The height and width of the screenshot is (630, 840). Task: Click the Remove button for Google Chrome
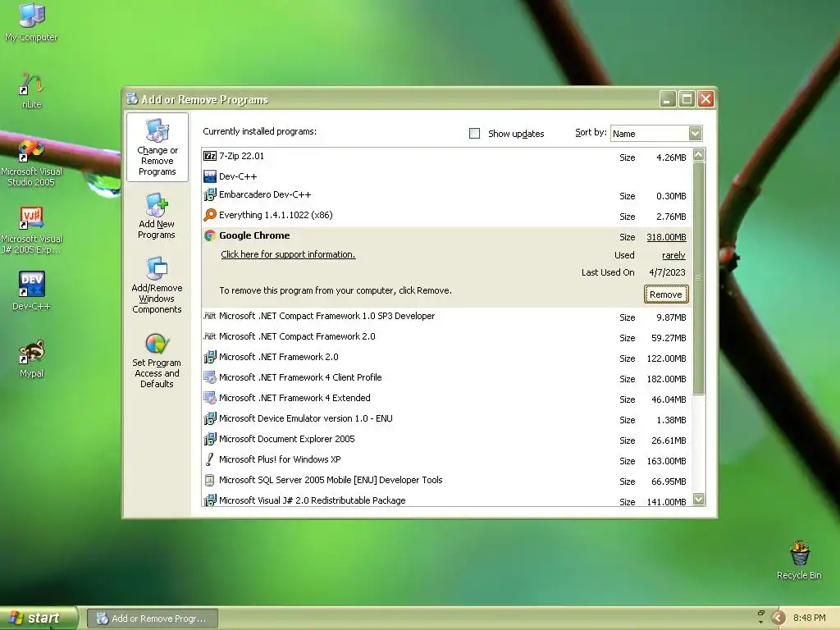(x=666, y=294)
